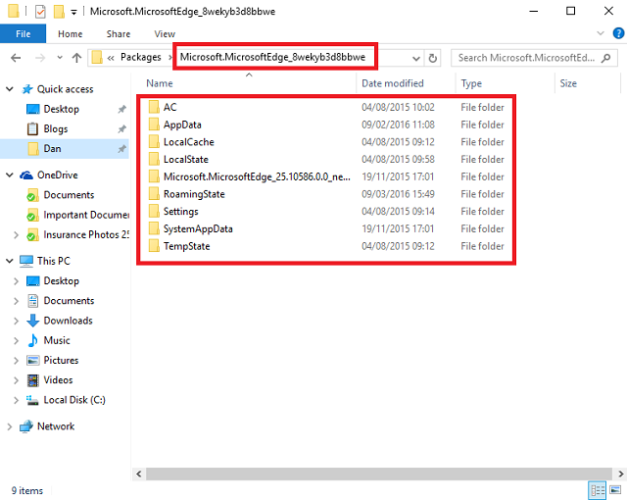Expand the Documents node under This PC

tap(16, 301)
